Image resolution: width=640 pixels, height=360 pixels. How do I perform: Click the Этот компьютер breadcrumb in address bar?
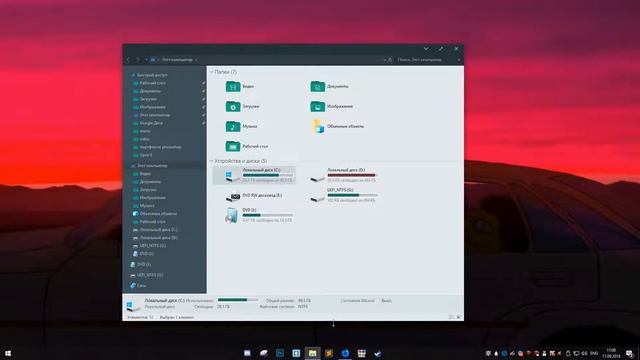(177, 60)
